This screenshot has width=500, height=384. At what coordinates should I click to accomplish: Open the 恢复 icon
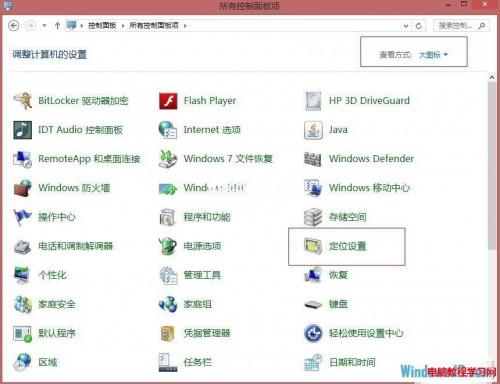tap(313, 275)
